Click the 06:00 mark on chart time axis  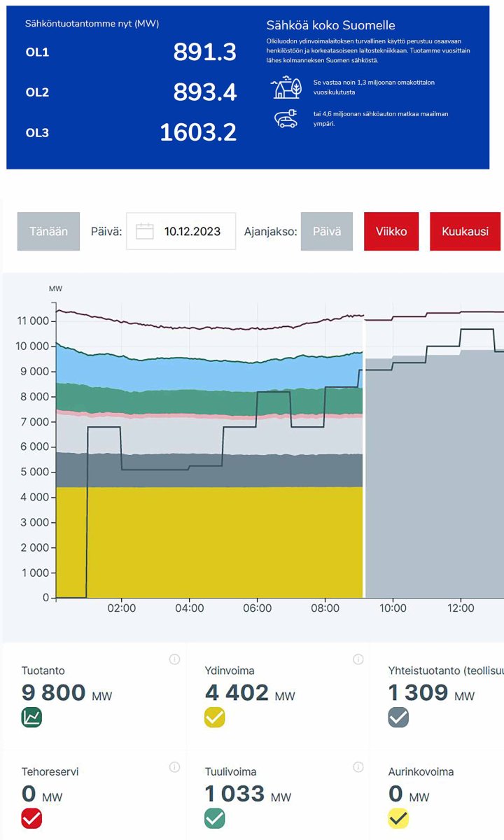257,608
